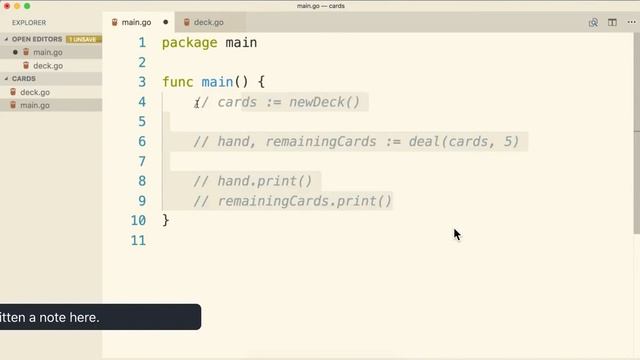Click line number 6 in the gutter

click(x=142, y=141)
